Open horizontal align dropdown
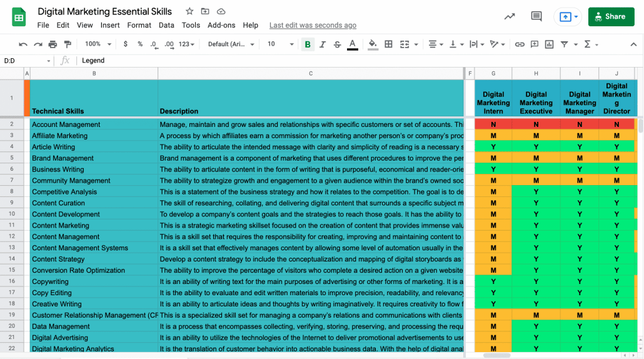Screen dimensions: 644x359 point(435,44)
